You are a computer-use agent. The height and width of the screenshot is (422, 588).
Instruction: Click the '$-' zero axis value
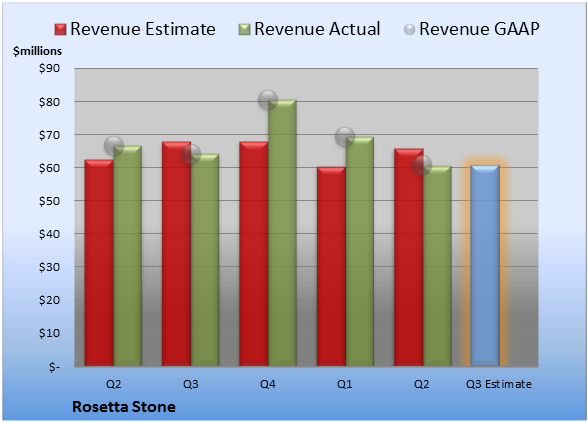click(x=54, y=366)
